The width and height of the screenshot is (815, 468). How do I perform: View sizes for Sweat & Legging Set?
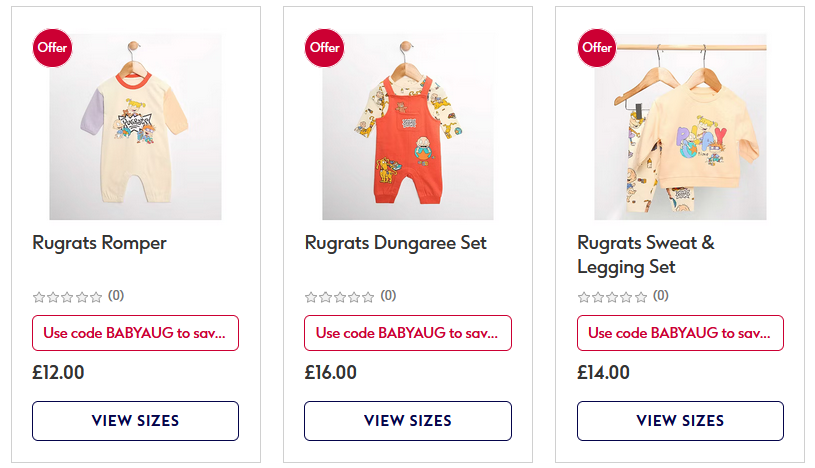point(680,421)
